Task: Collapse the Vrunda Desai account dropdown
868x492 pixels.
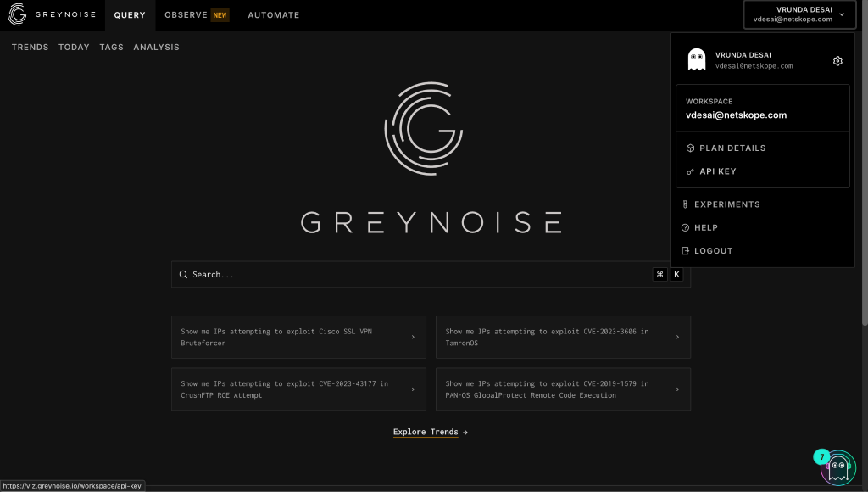Action: coord(799,14)
